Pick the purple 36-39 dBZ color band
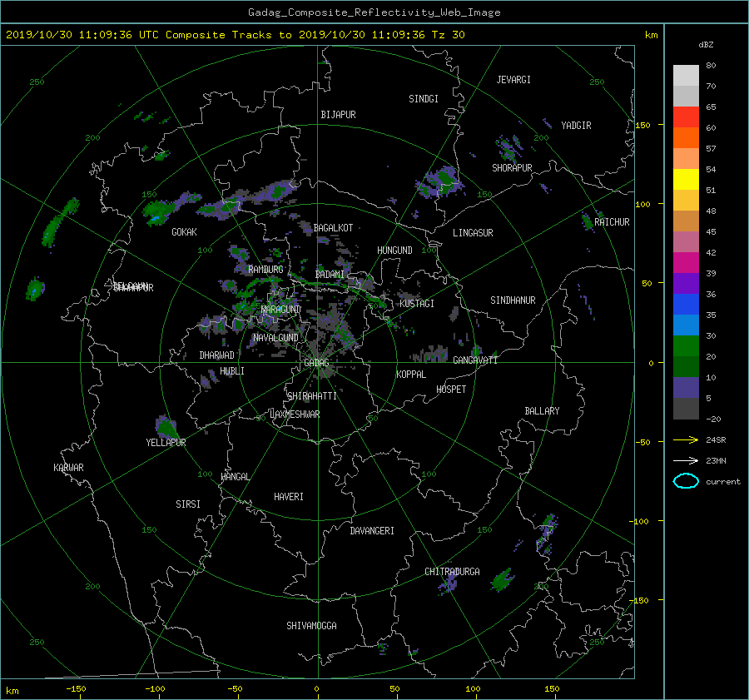Image resolution: width=749 pixels, height=700 pixels. pyautogui.click(x=686, y=284)
